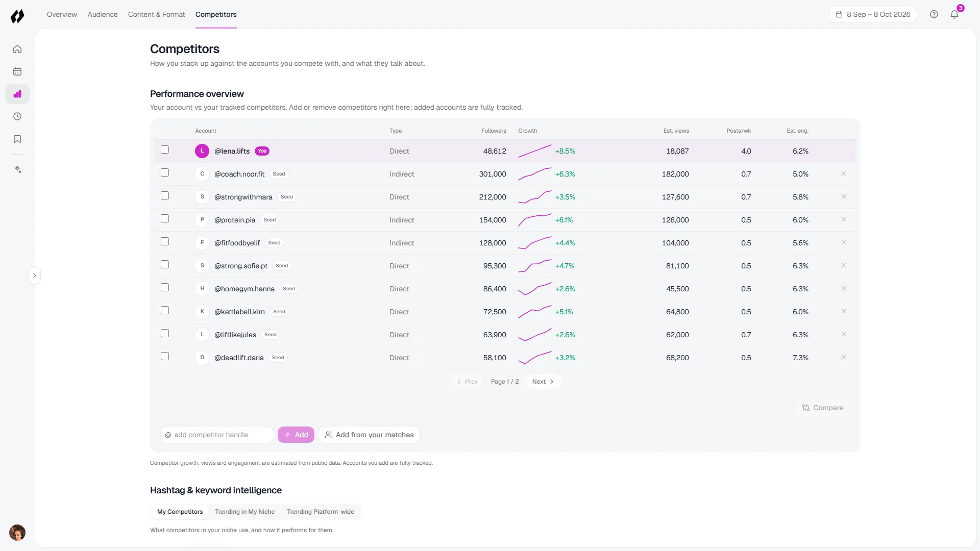Open the user profile avatar
Screen dimensions: 980x551
click(17, 533)
